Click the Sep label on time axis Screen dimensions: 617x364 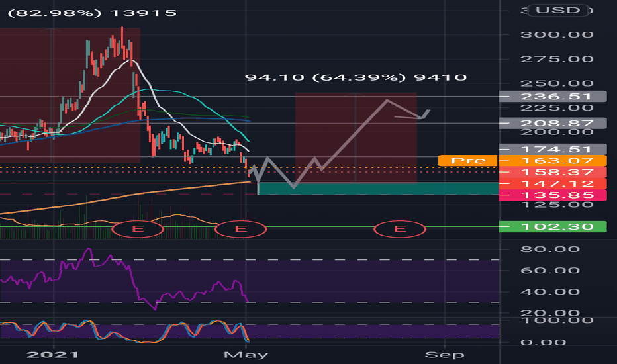(445, 355)
